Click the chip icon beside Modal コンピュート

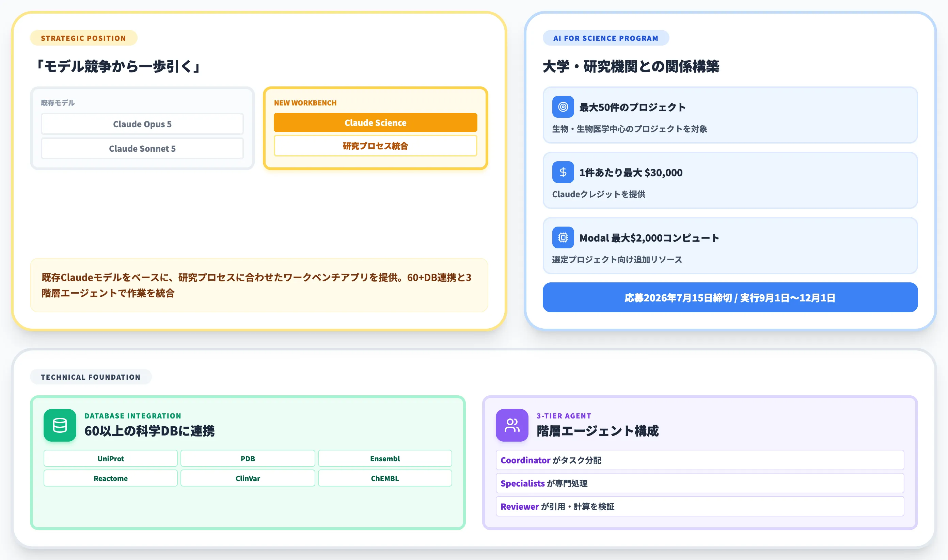(563, 237)
